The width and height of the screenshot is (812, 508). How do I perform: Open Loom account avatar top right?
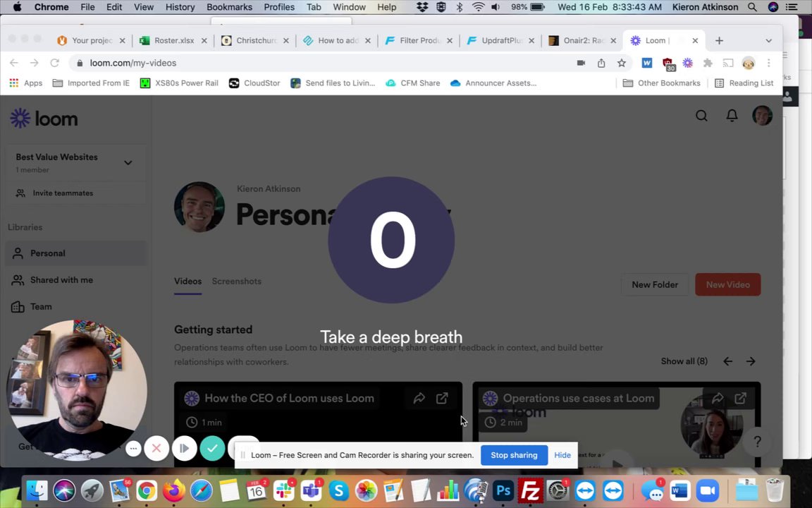coord(762,115)
